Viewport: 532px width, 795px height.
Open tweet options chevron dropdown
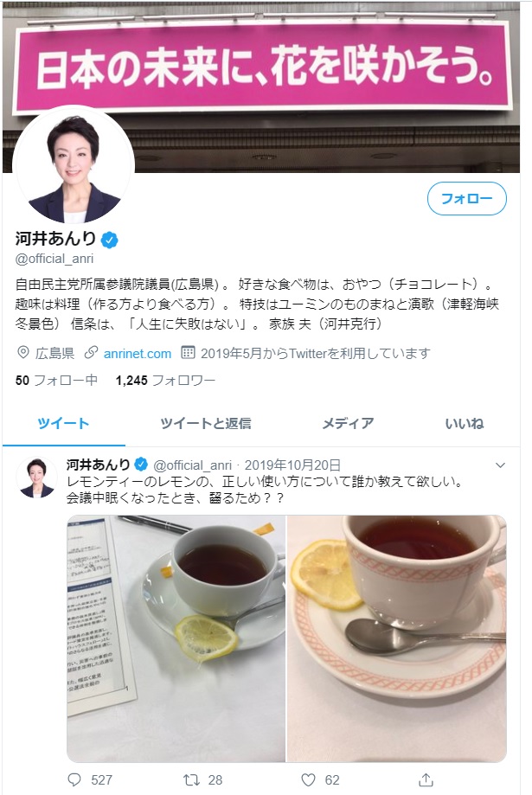[x=500, y=465]
